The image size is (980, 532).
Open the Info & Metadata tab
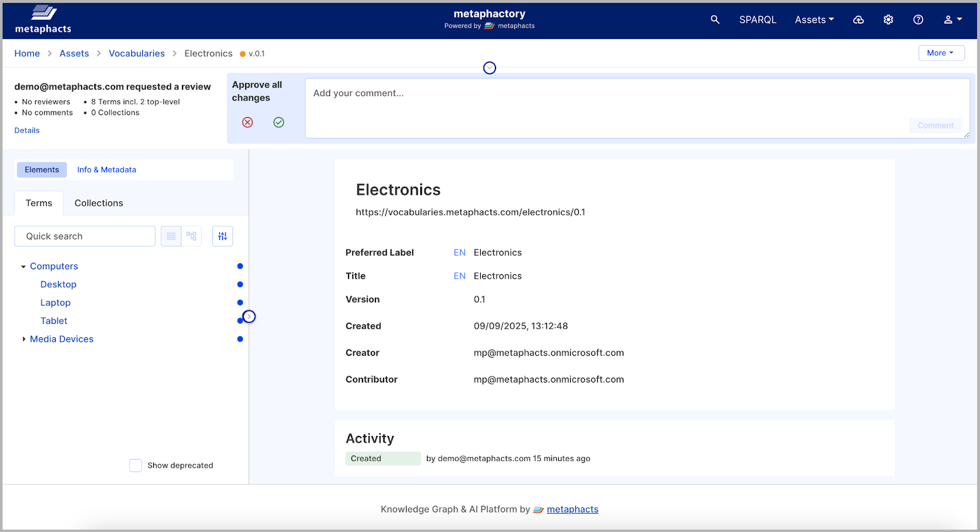coord(107,170)
